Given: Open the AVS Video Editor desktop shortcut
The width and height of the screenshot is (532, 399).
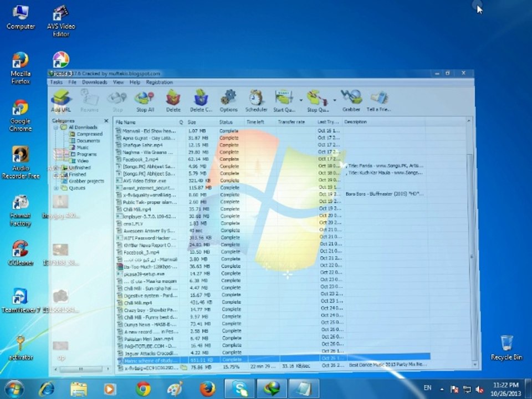Looking at the screenshot, I should pyautogui.click(x=61, y=21).
